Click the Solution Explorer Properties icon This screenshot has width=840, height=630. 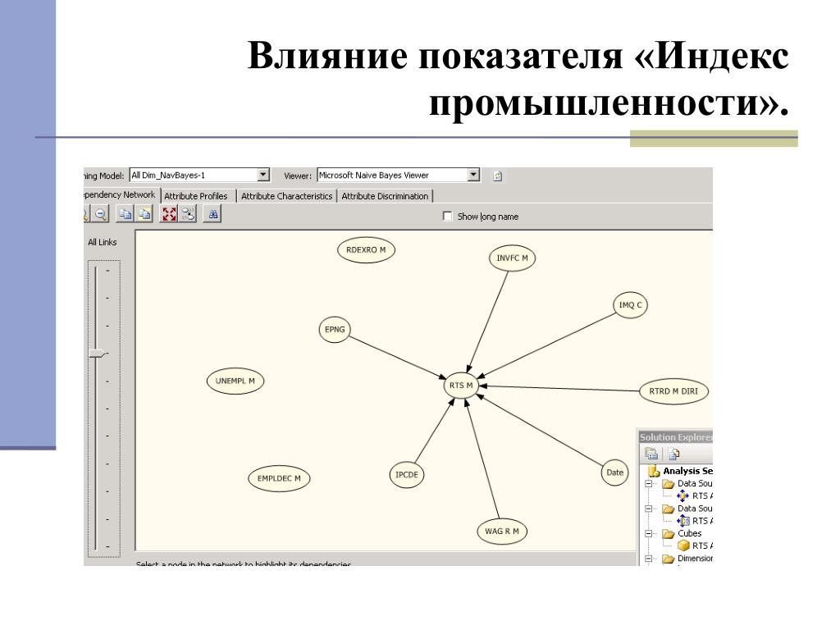[651, 454]
